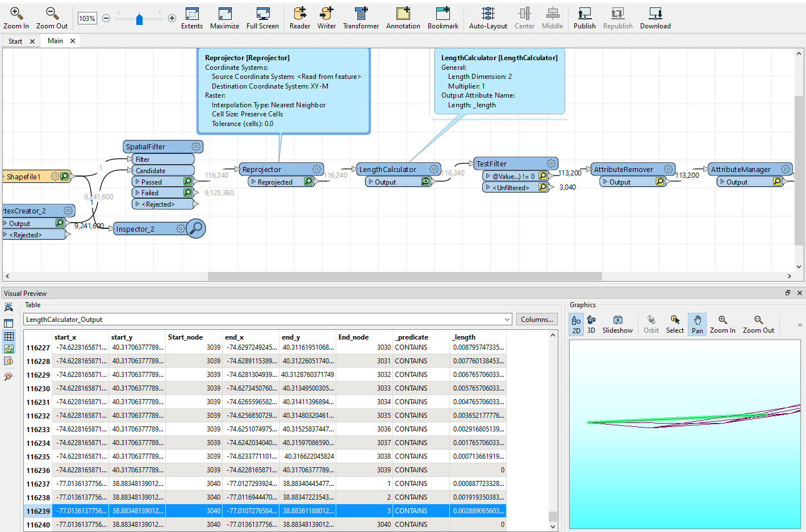The image size is (806, 532).
Task: Open the Columns... dialog
Action: (537, 320)
